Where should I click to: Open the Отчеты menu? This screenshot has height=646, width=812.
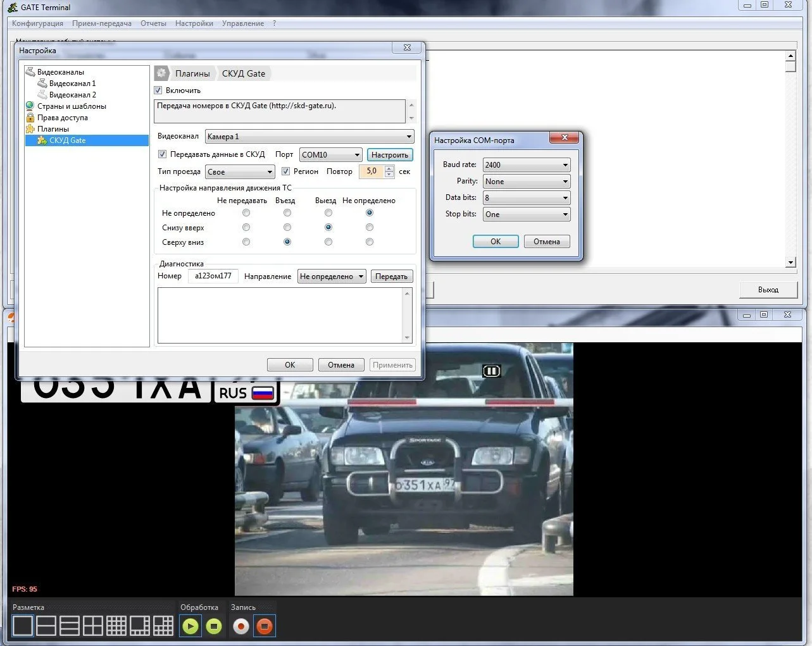[x=153, y=23]
